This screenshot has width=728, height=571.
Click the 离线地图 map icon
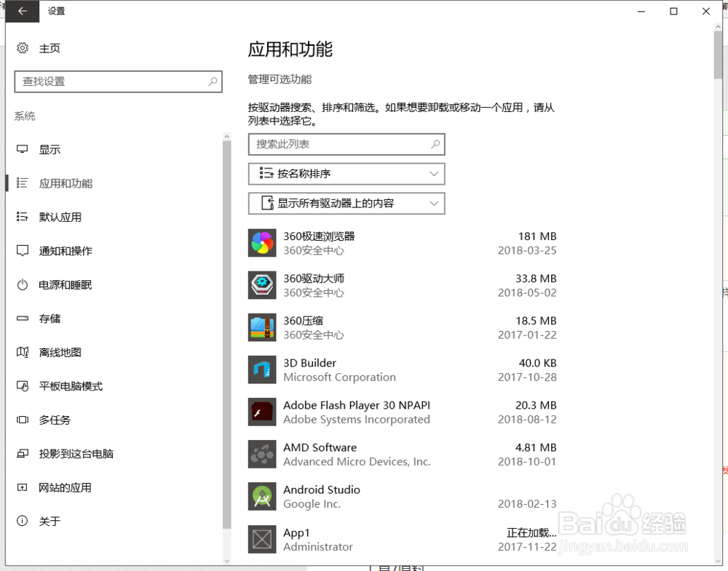[23, 352]
